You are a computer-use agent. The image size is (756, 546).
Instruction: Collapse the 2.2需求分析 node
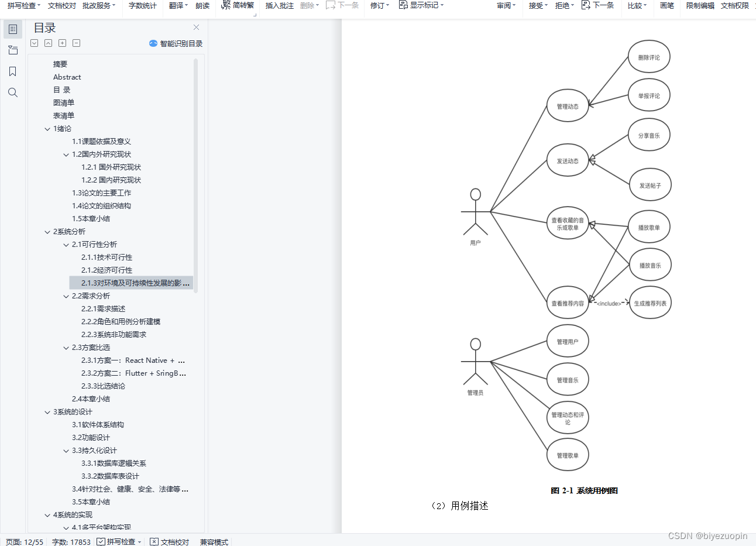pos(66,296)
